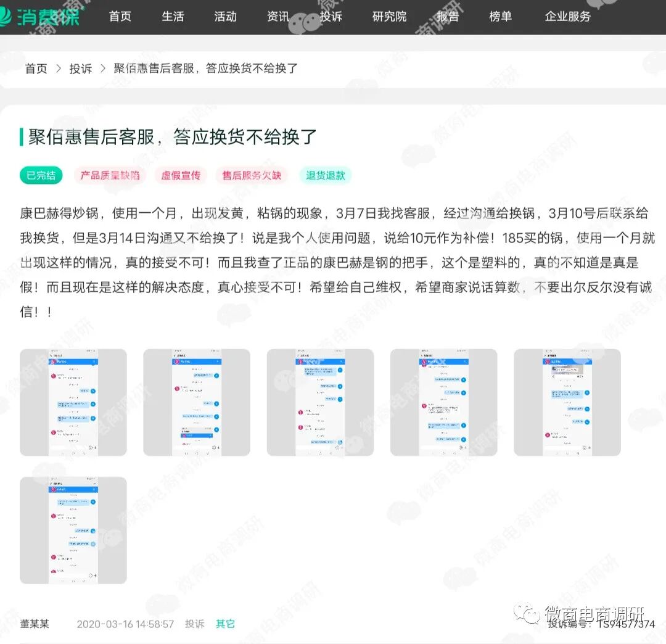Viewport: 666px width, 644px height.
Task: Open the first chat screenshot thumbnail
Action: [x=73, y=403]
